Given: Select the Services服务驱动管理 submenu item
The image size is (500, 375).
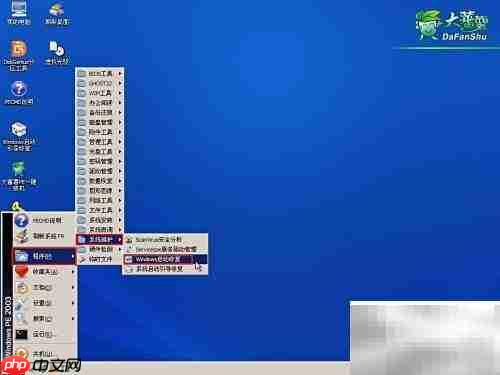Looking at the screenshot, I should click(x=166, y=249).
